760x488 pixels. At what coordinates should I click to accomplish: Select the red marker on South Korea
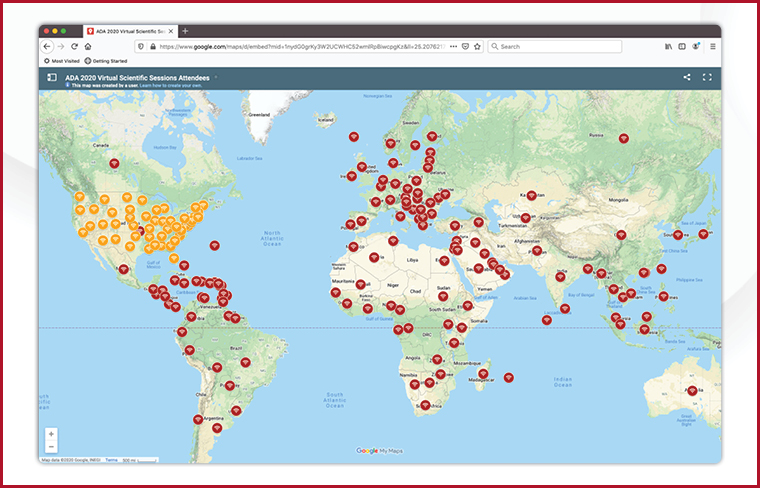678,236
